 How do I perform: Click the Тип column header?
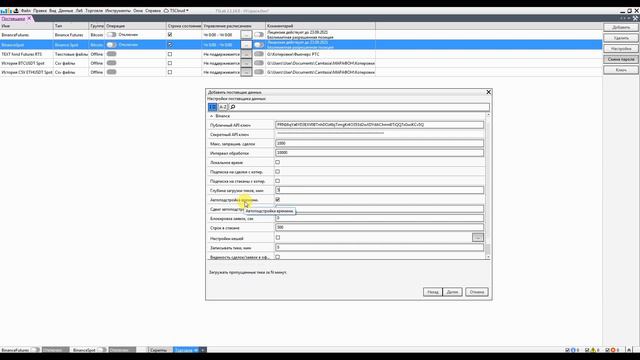pos(71,26)
